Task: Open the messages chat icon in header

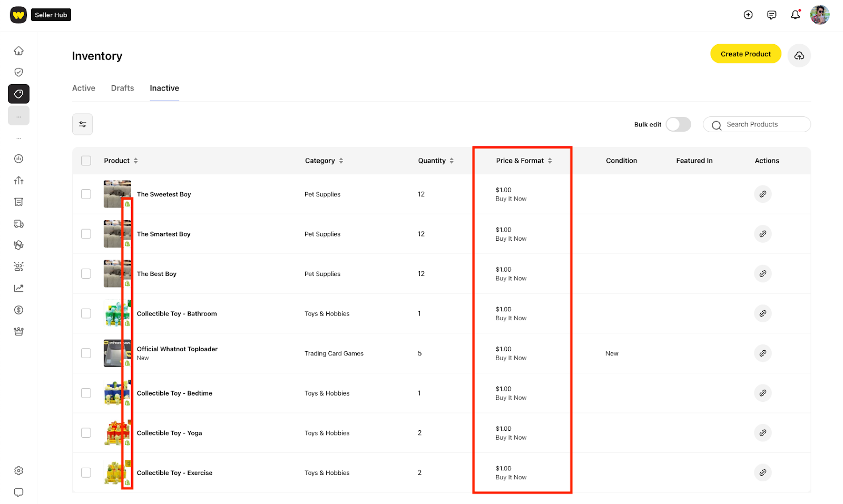Action: pyautogui.click(x=771, y=15)
